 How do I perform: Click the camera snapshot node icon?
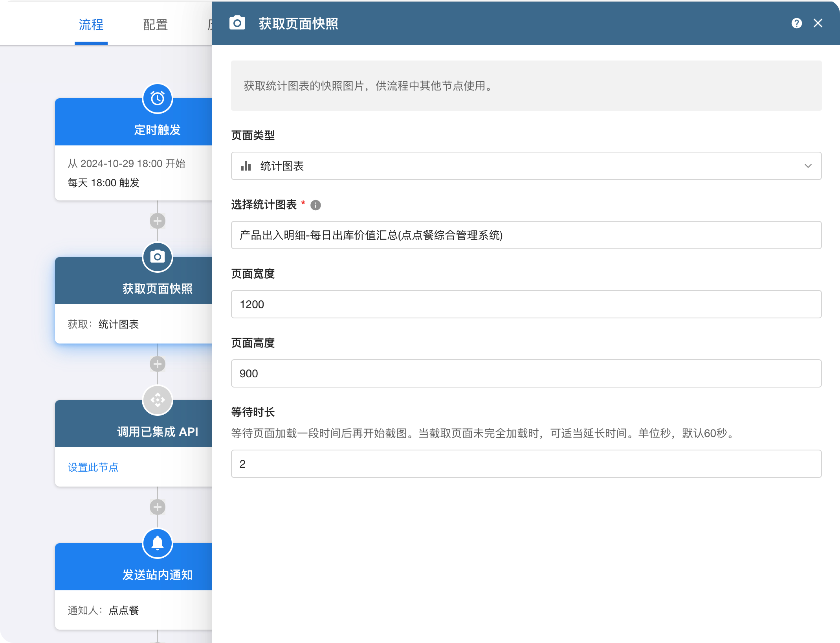[158, 257]
